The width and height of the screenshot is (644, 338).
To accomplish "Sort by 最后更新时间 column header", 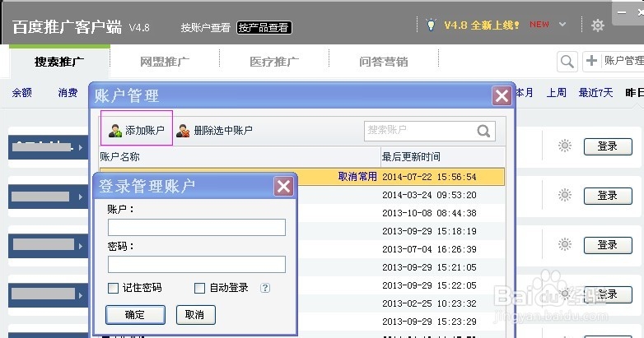I will coord(443,157).
